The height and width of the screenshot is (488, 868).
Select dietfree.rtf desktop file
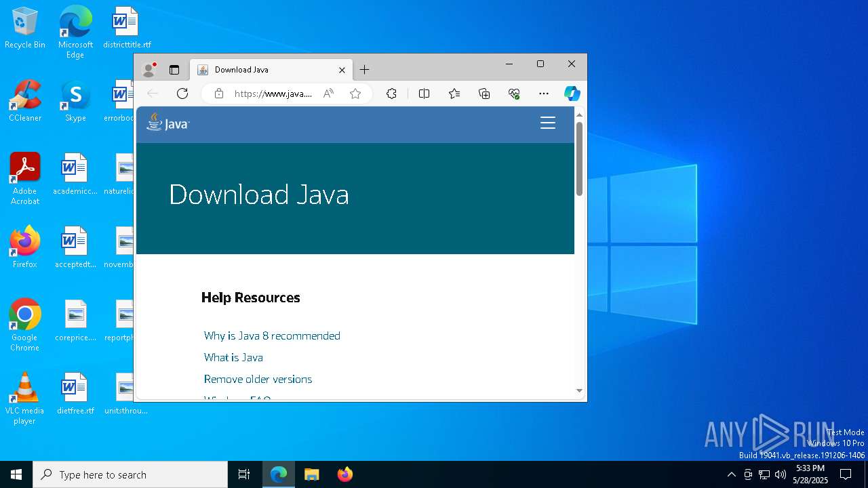click(75, 394)
